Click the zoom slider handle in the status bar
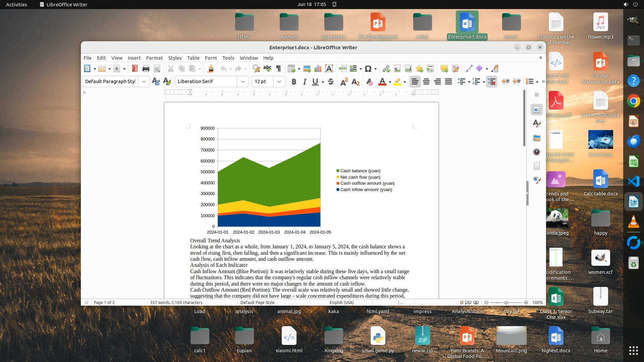644x362 pixels. coord(506,302)
